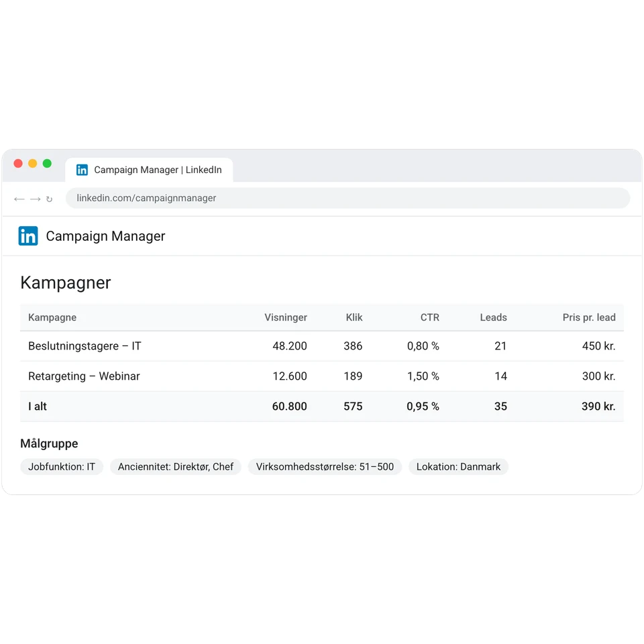Minimize window with yellow button
644x644 pixels.
tap(32, 164)
